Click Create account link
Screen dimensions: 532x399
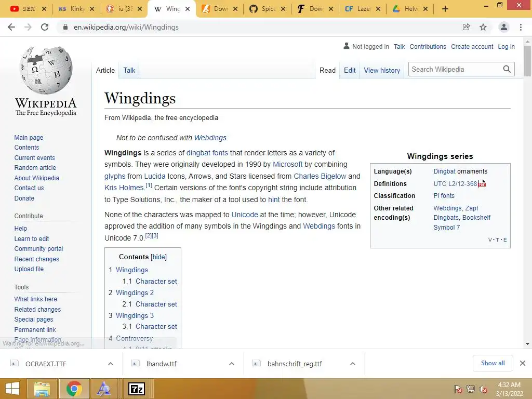[472, 46]
